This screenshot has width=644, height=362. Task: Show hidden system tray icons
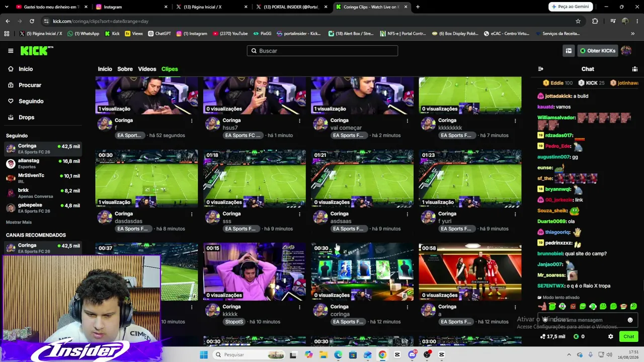coord(570,354)
